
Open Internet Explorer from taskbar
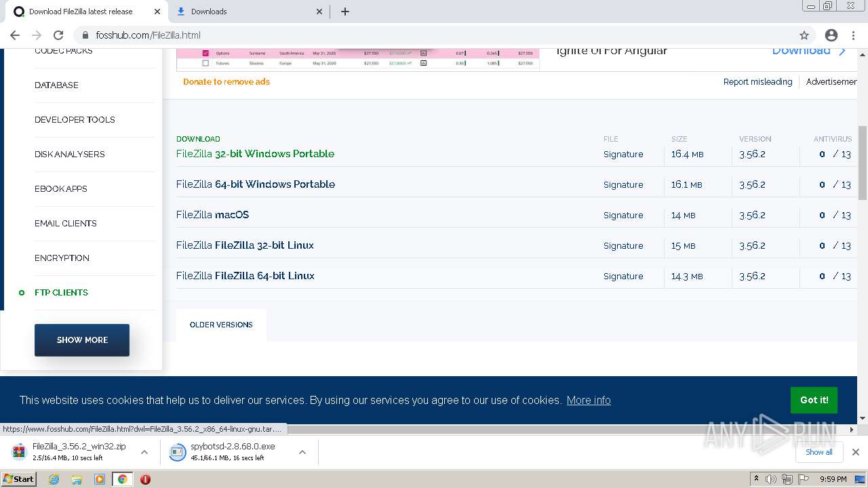pos(54,479)
